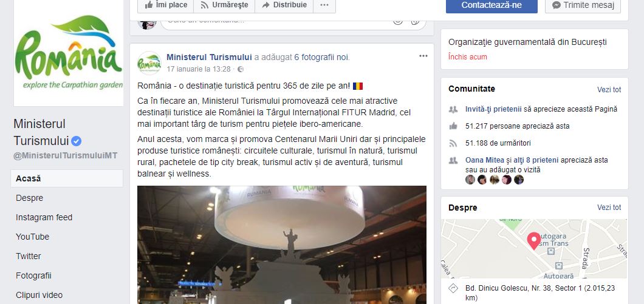644x304 pixels.
Task: Open the more actions ellipsis beside Distribuie
Action: (324, 5)
